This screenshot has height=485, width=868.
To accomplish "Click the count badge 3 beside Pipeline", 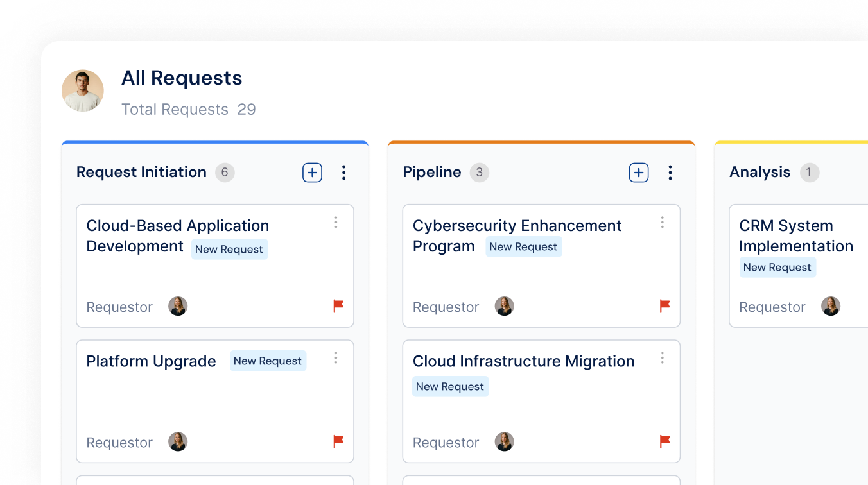I will point(480,173).
